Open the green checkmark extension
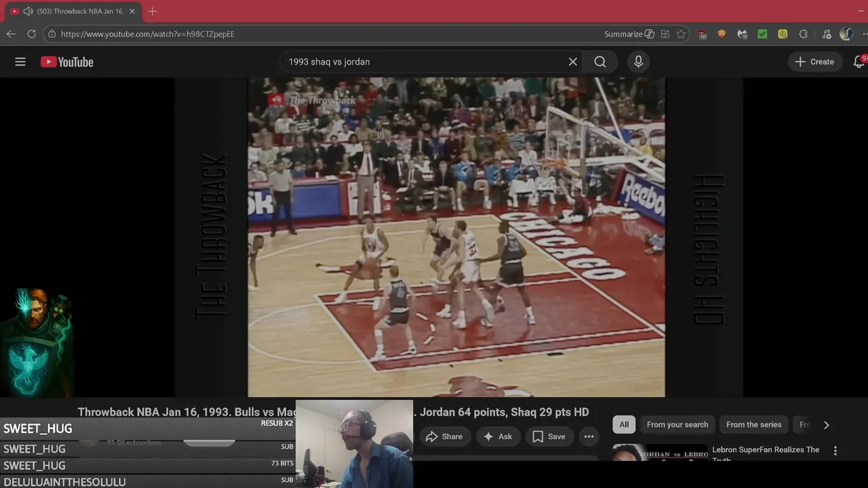The image size is (868, 488). pos(762,34)
